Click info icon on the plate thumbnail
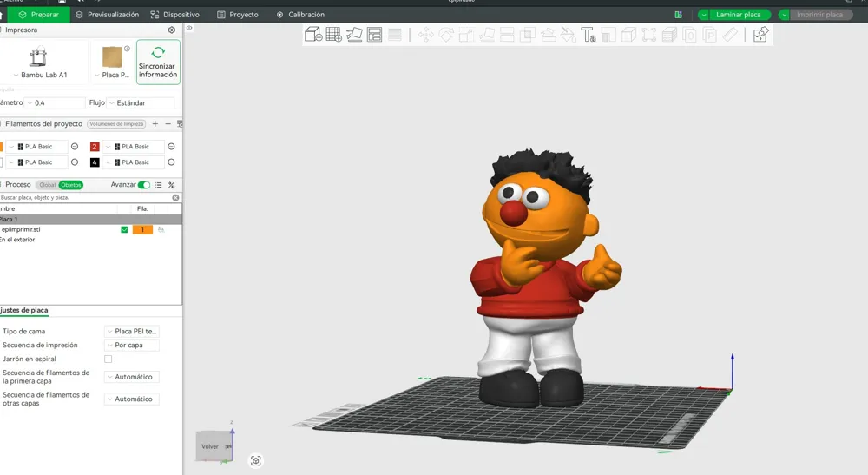The image size is (868, 475). click(127, 49)
